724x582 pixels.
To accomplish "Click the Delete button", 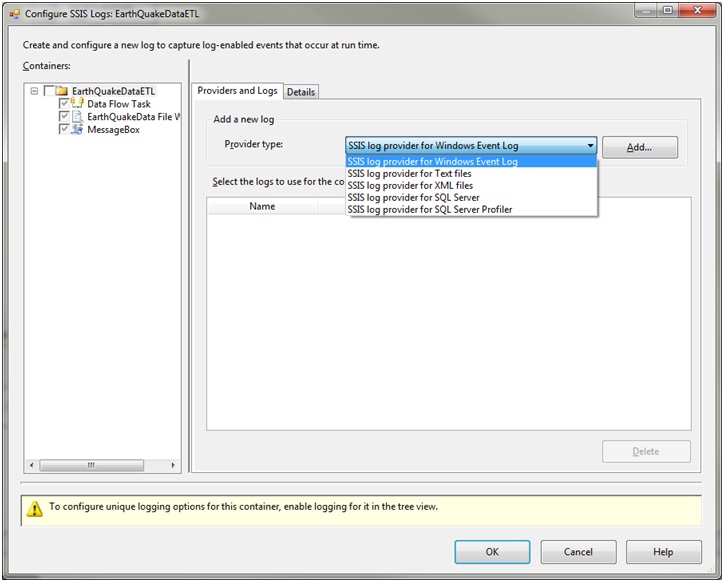I will point(646,451).
